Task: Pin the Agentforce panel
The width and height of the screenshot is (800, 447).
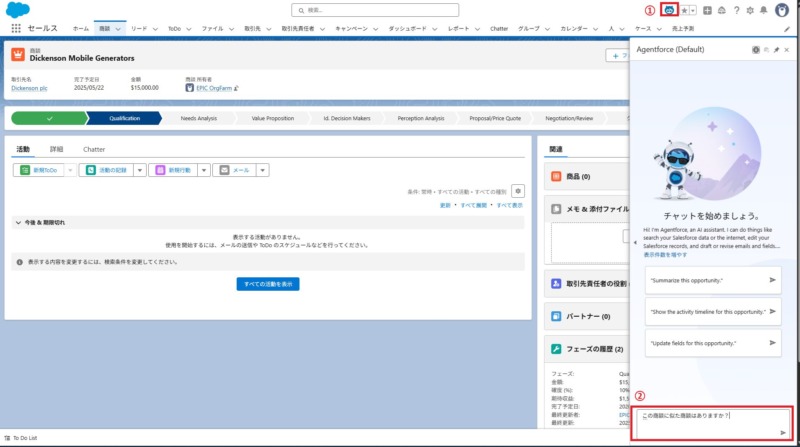Action: pos(776,49)
